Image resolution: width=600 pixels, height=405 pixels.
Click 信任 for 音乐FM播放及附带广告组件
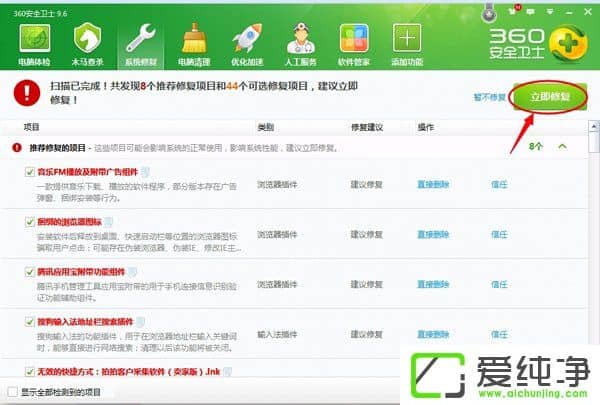click(x=499, y=185)
